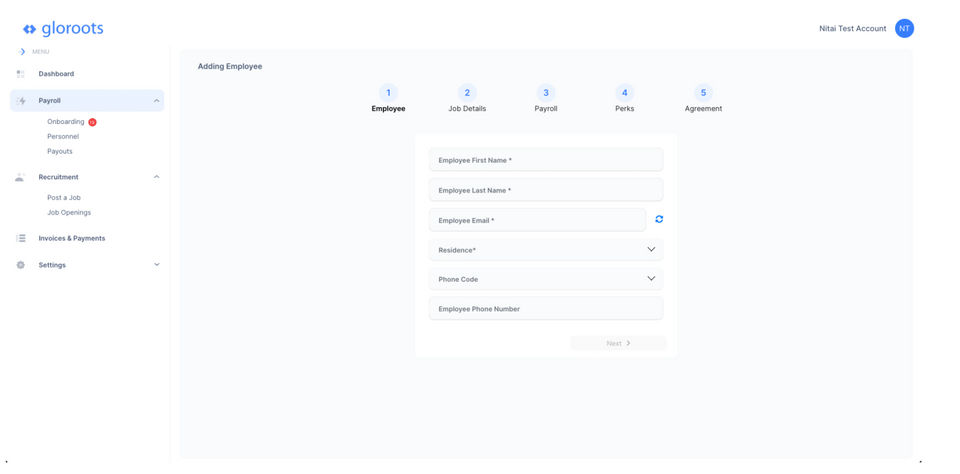
Task: Open Onboarding in the Payroll submenu
Action: 66,122
